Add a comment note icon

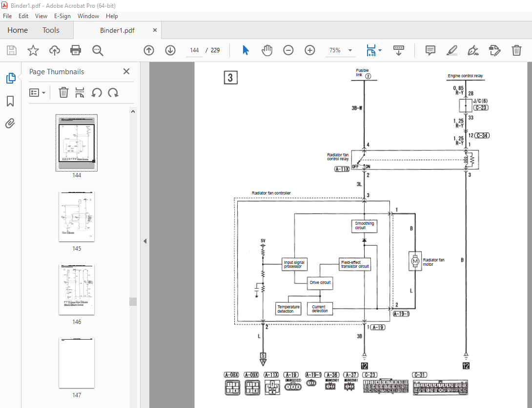[x=430, y=50]
